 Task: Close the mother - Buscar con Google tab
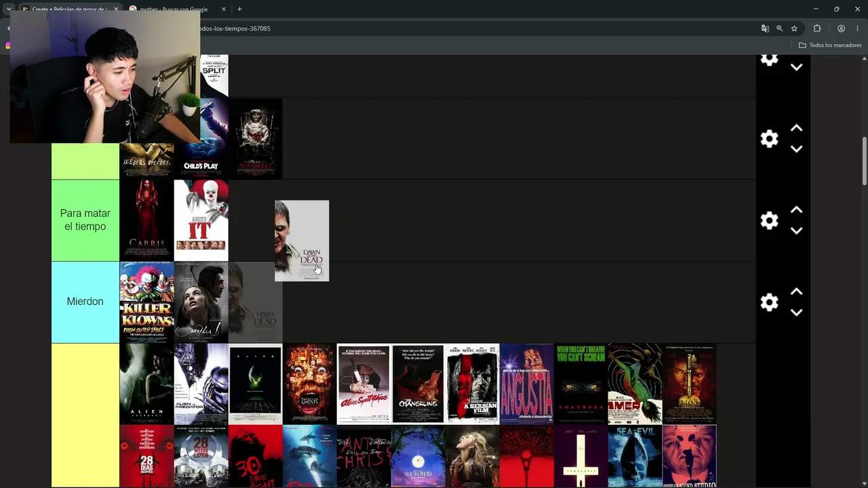click(224, 9)
